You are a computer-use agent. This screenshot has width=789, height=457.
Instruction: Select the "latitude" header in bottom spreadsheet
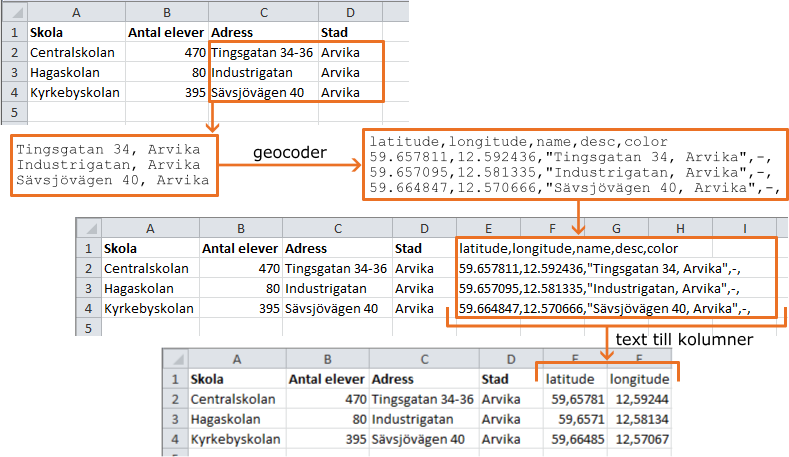coord(569,379)
